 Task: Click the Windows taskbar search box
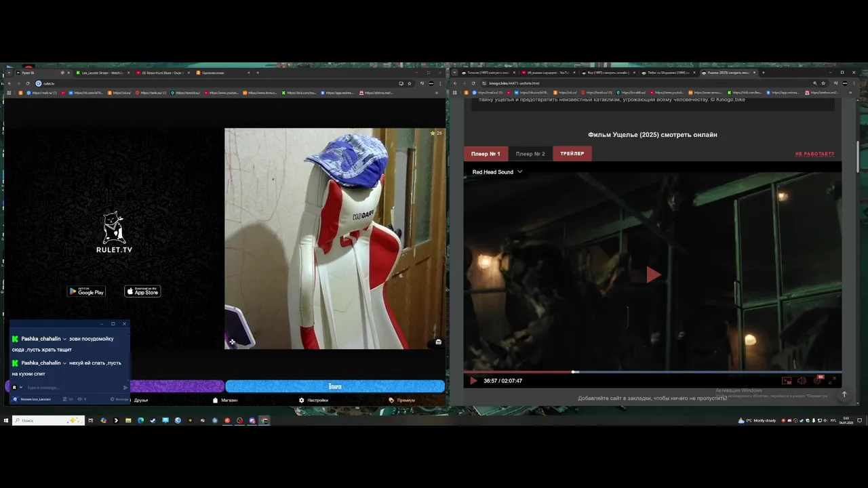pos(48,421)
